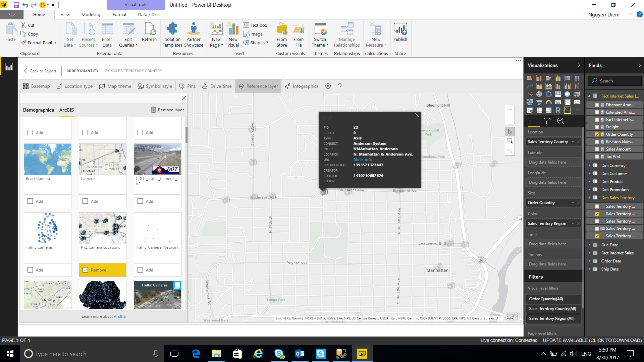This screenshot has height=362, width=644.
Task: Insert a New Visual
Action: 233,35
